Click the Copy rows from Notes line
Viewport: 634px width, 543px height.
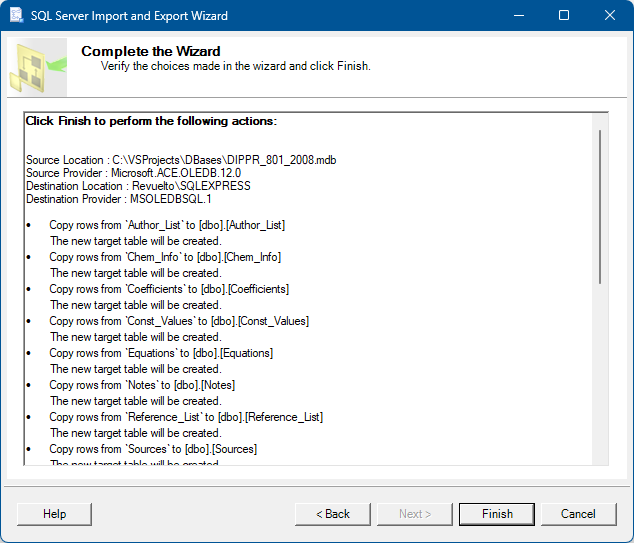(142, 385)
